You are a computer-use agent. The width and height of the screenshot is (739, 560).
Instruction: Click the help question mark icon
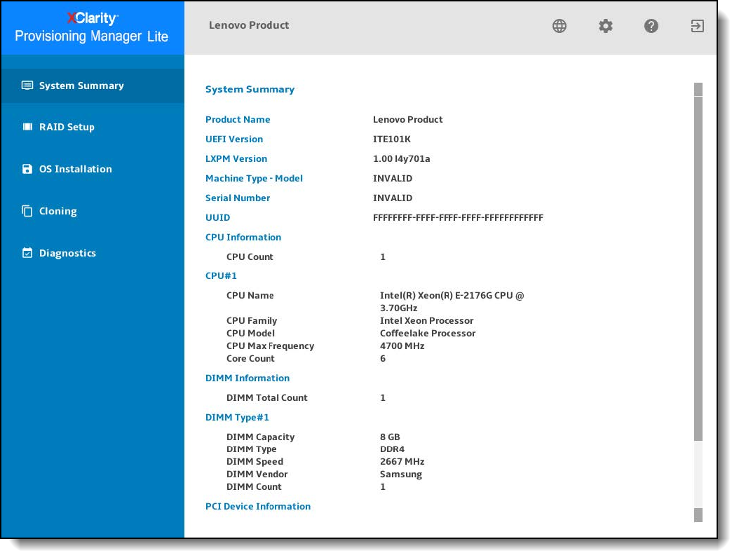[x=651, y=27]
